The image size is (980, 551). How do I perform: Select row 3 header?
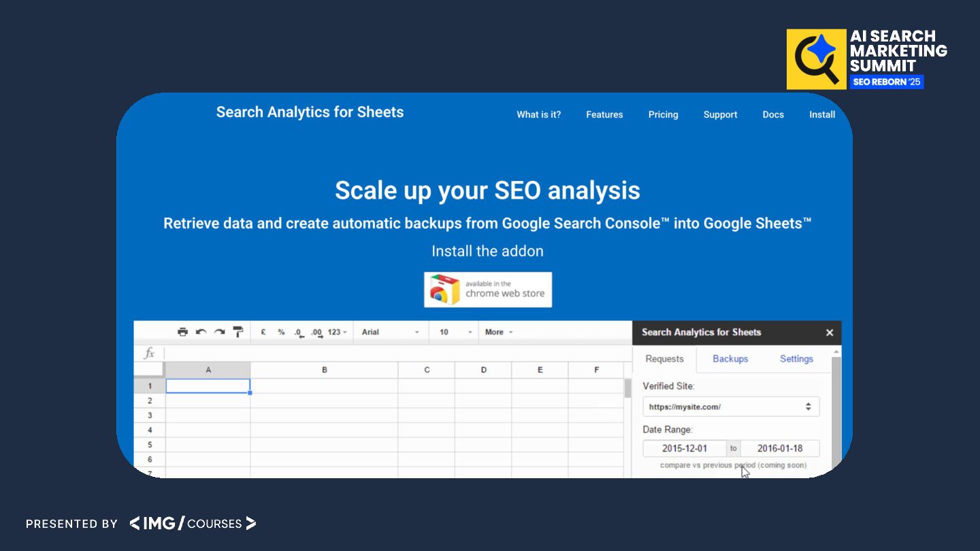[x=150, y=416]
